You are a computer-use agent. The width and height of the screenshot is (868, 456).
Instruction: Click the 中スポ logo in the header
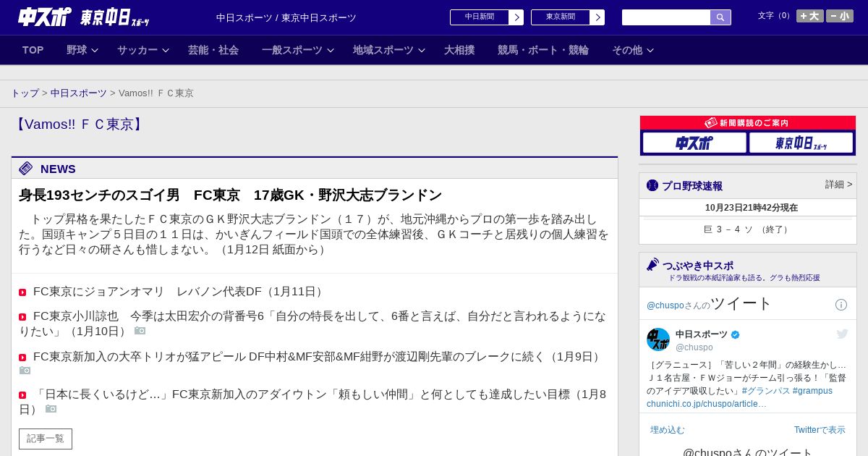click(x=45, y=17)
